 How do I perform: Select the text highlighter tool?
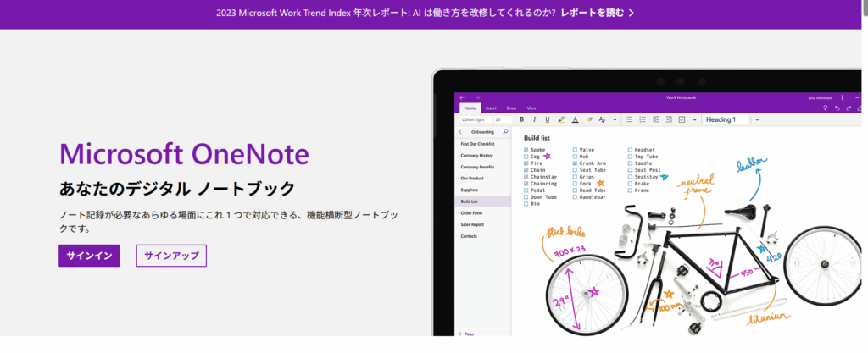[561, 119]
